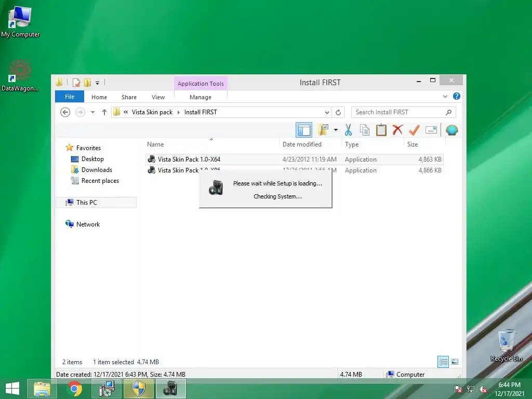Expand the breadcrumb arrow after Vista Skin pack

(x=179, y=112)
